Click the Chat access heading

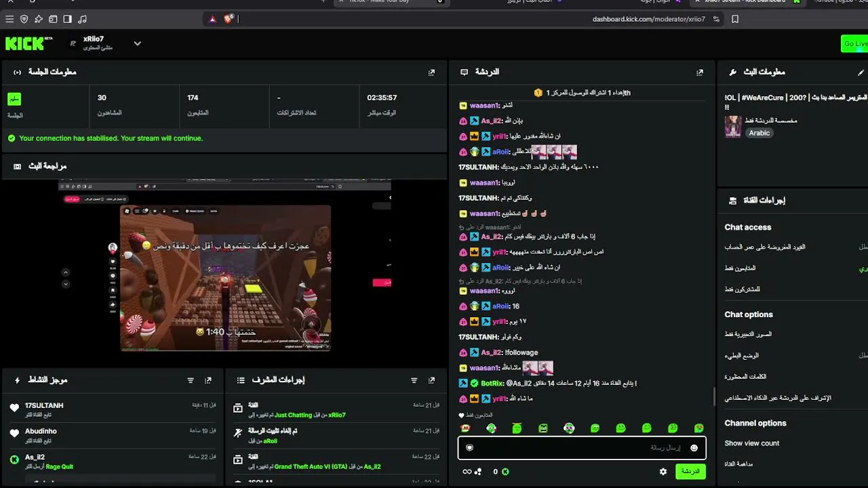[747, 227]
